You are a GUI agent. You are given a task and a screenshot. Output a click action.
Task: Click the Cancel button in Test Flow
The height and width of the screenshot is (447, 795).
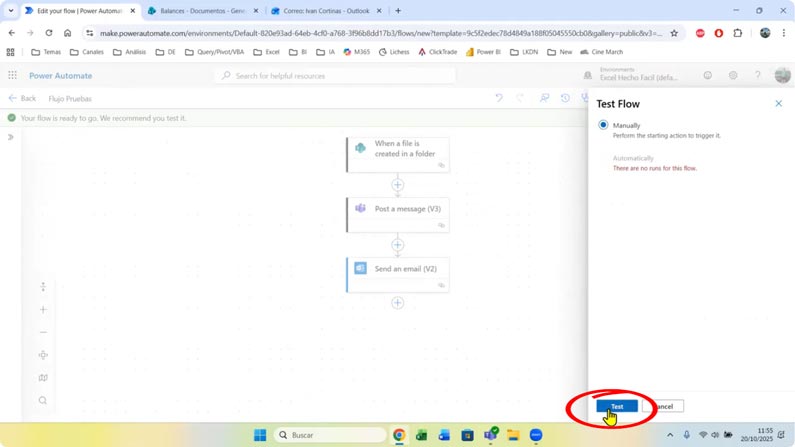pos(663,406)
